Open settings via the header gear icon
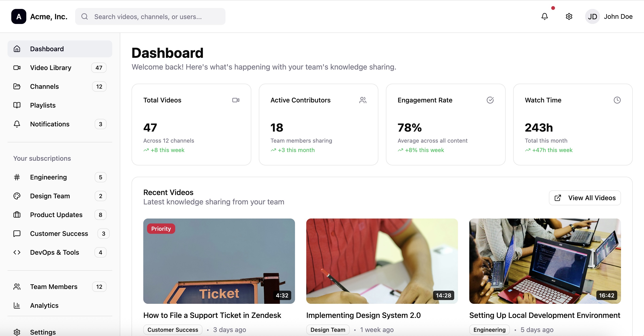 coord(569,16)
